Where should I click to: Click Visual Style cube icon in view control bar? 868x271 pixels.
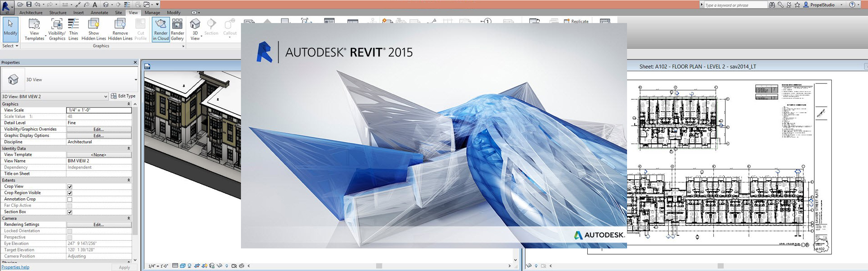coord(183,266)
